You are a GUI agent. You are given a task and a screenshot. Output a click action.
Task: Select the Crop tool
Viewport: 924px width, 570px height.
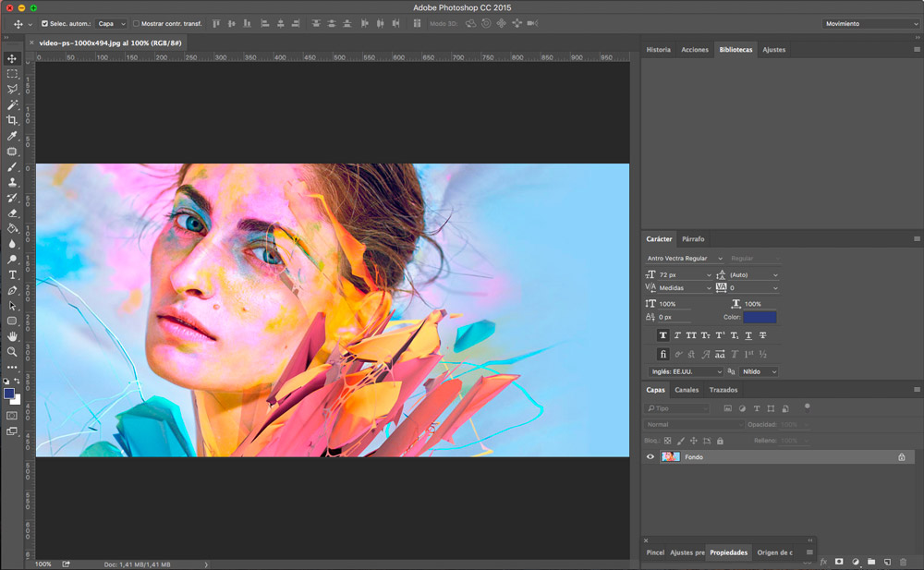(x=12, y=120)
